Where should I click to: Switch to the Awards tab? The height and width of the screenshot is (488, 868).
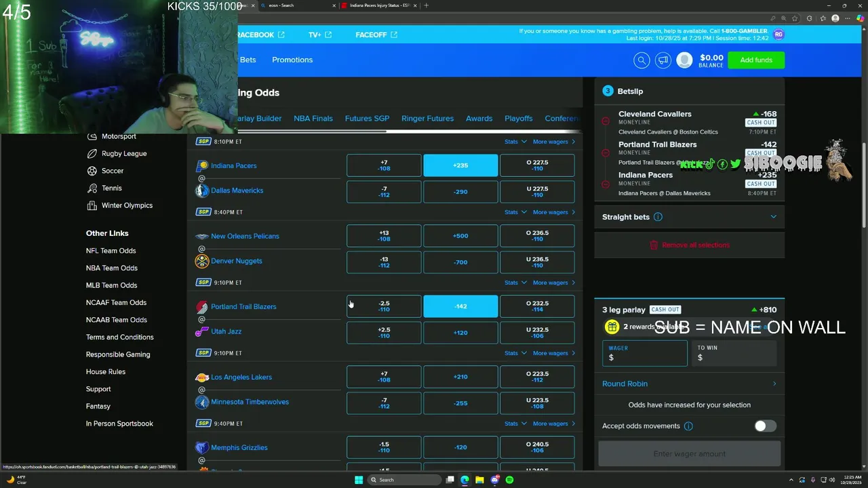(x=479, y=119)
